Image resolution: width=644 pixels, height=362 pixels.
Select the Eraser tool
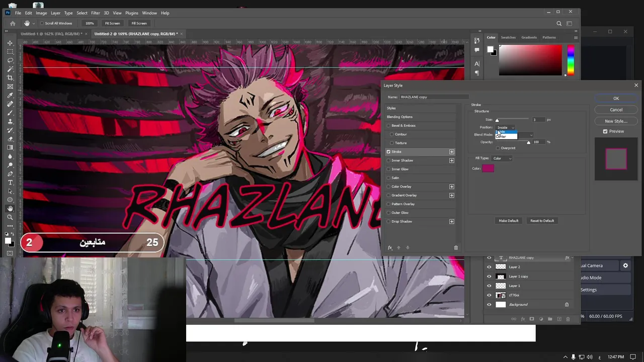point(10,139)
